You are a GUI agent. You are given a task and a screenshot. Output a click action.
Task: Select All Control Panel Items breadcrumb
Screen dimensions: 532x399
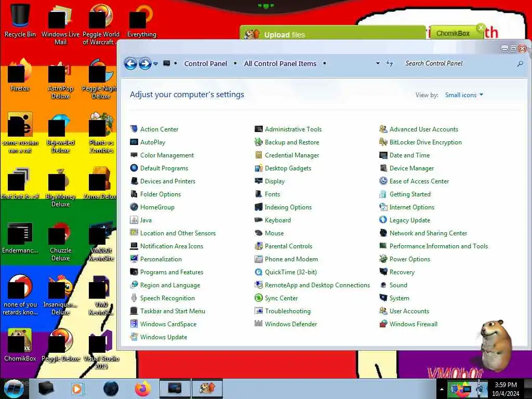pyautogui.click(x=280, y=63)
